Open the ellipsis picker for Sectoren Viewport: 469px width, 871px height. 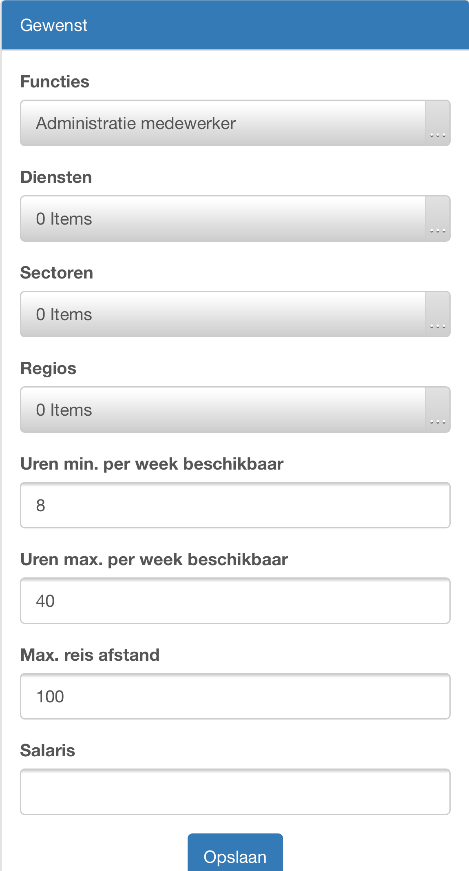click(x=438, y=314)
